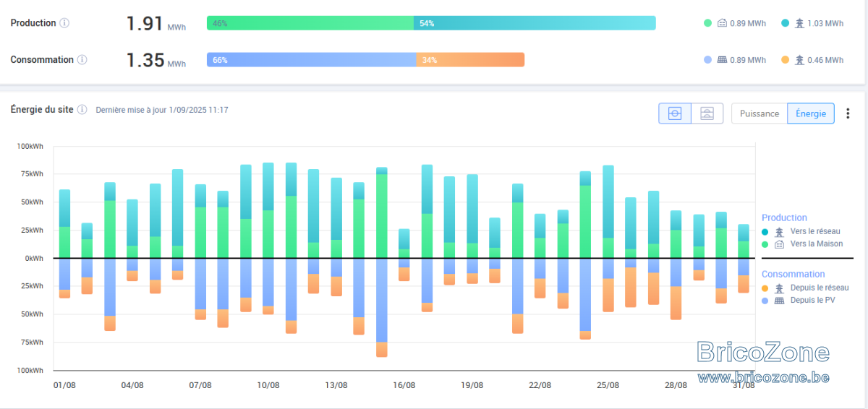
Task: Switch to the Énergie view
Action: tap(811, 113)
